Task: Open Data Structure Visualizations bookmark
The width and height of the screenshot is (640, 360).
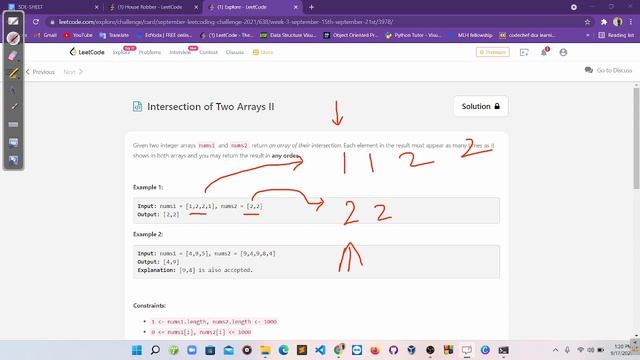Action: tap(288, 36)
